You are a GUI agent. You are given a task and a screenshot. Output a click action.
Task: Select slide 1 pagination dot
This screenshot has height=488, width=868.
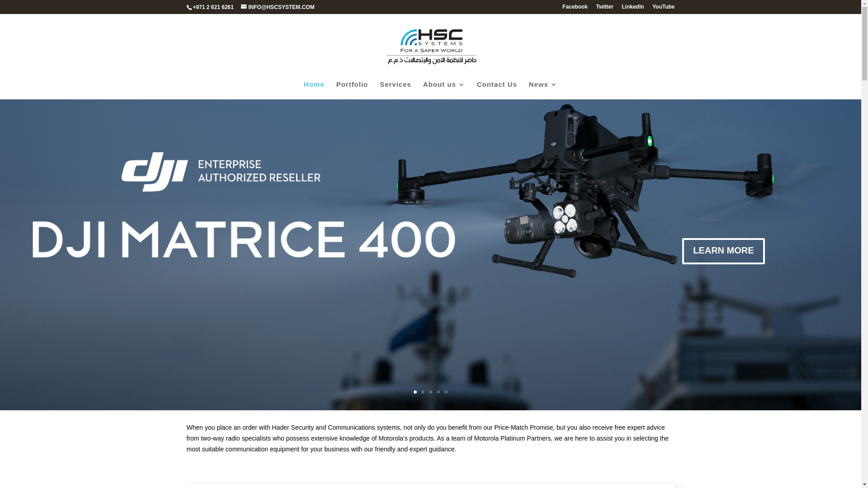(415, 392)
